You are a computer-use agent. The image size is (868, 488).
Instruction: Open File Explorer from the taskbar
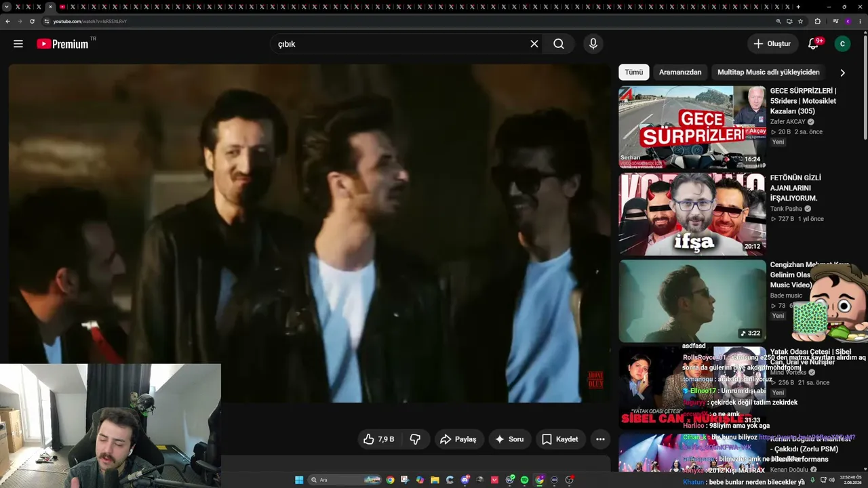[435, 480]
